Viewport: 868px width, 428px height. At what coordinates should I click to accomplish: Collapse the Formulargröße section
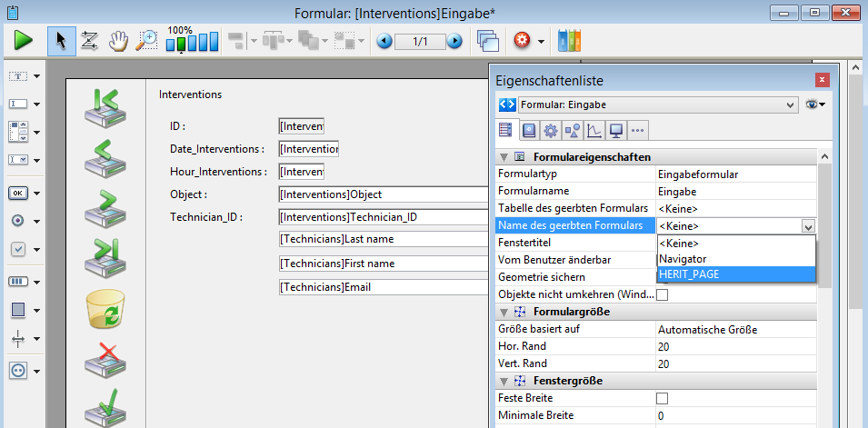click(x=504, y=312)
